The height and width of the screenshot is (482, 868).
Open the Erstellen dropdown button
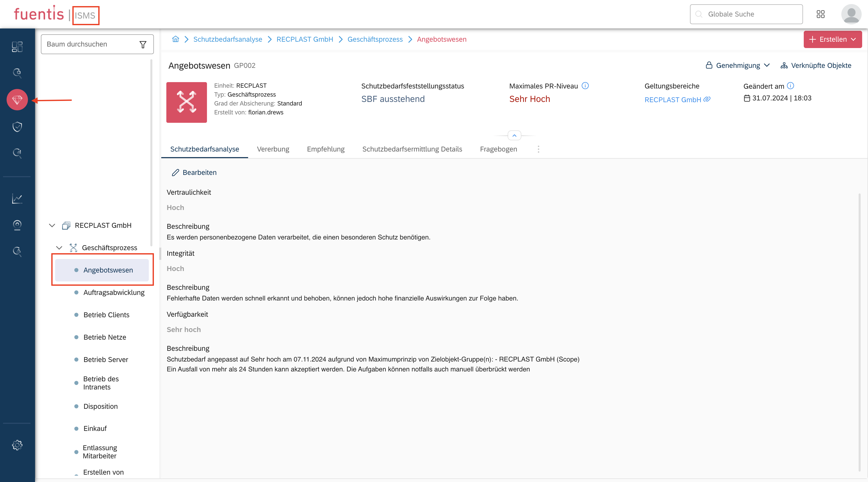pos(832,39)
